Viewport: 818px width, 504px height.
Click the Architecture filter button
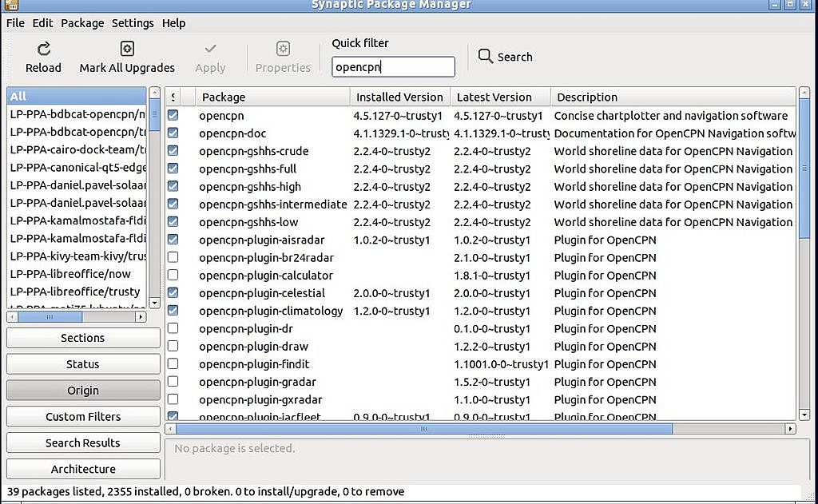[x=83, y=469]
